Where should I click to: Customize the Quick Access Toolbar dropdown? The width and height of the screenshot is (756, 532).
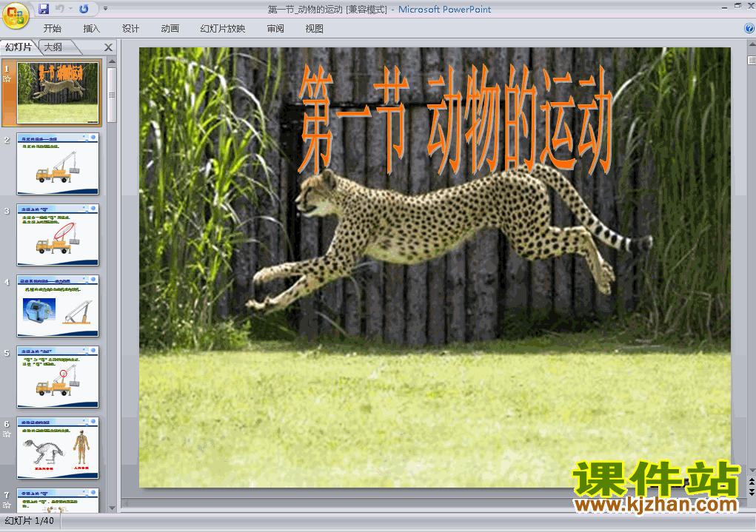click(106, 9)
